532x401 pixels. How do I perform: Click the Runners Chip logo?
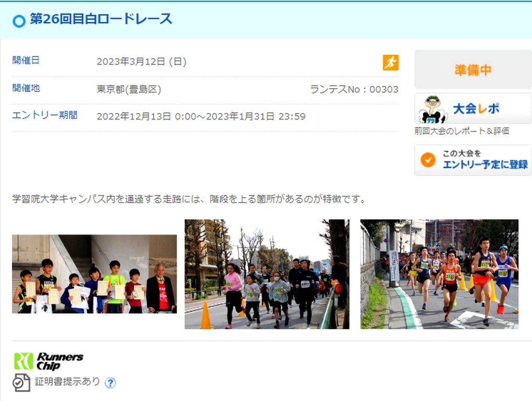coord(49,361)
